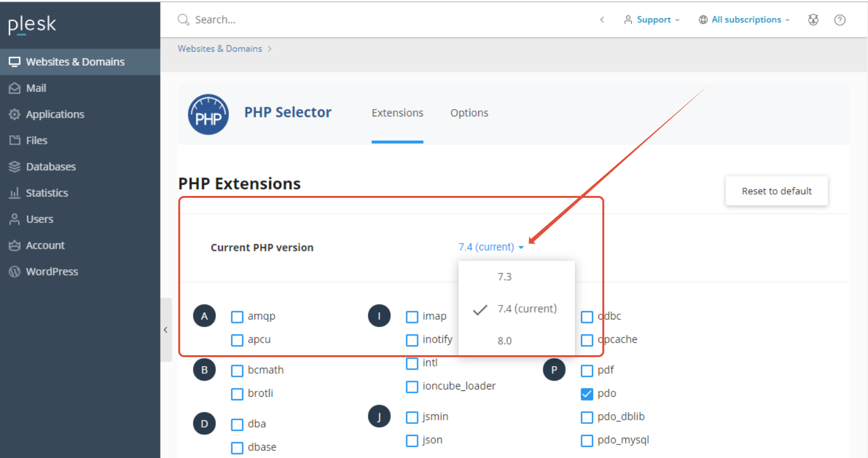Open the Statistics sidebar item
Viewport: 868px width, 458px height.
[80, 193]
